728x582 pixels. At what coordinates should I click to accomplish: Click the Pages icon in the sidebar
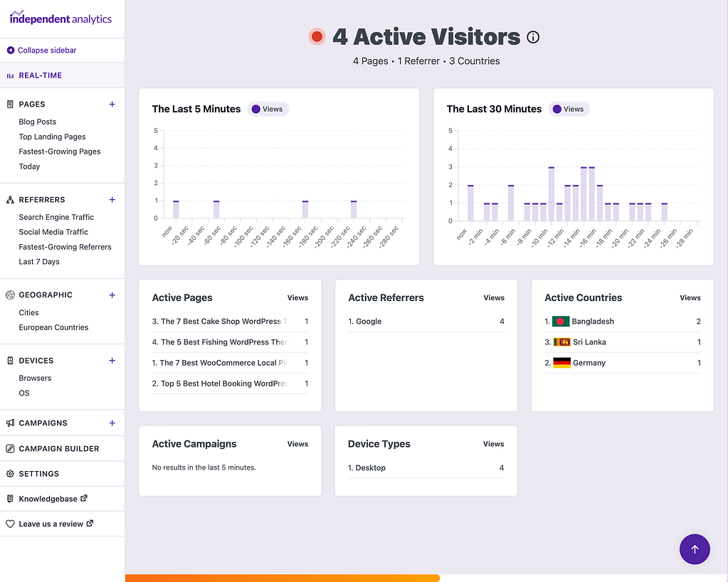tap(11, 105)
